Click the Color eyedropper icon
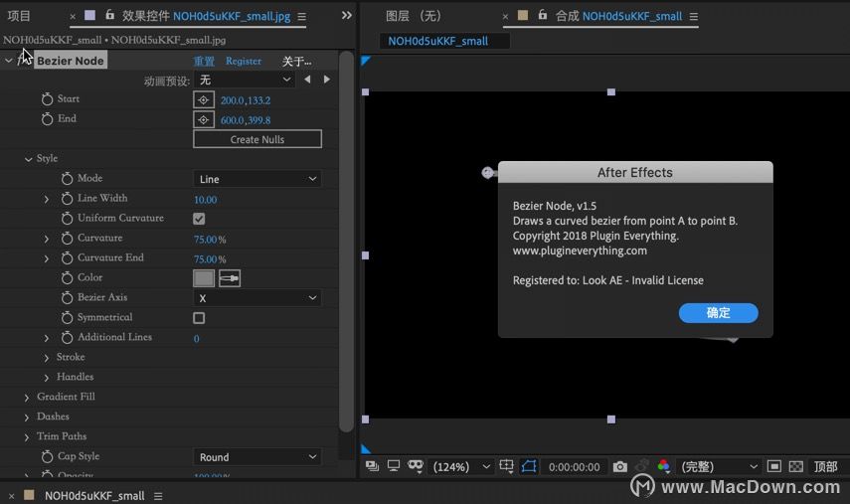The width and height of the screenshot is (850, 504). 230,278
